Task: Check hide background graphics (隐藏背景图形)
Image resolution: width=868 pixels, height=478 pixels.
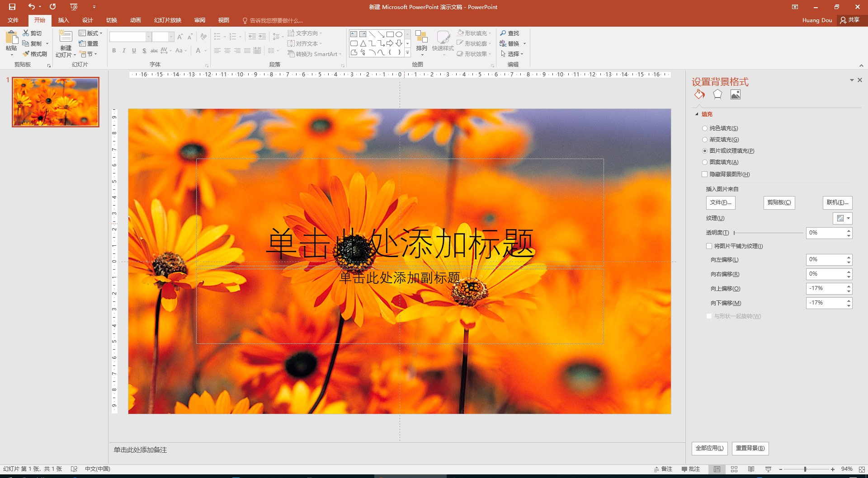Action: pyautogui.click(x=704, y=174)
